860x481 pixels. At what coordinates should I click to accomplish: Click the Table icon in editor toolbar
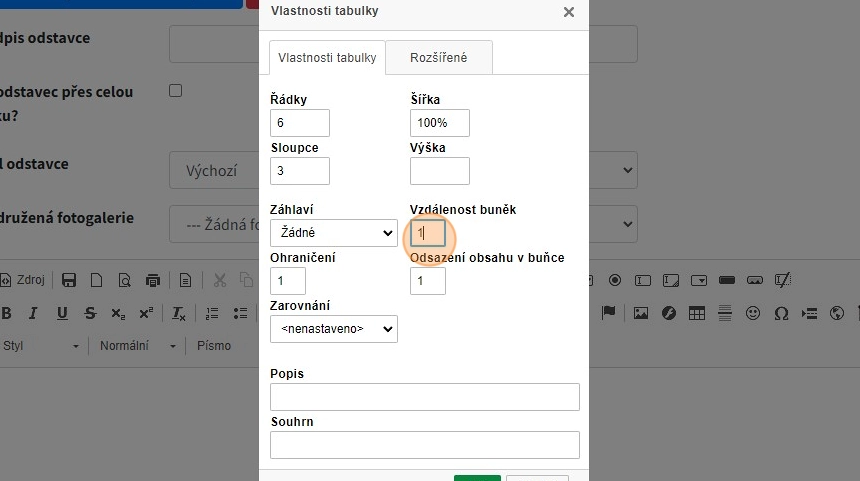[x=696, y=313]
